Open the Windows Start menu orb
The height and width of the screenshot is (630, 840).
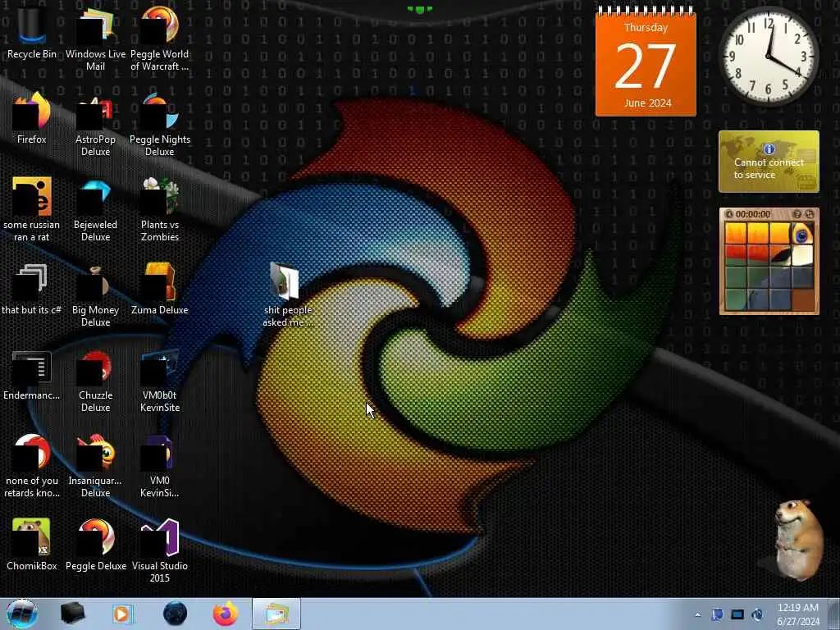21,614
